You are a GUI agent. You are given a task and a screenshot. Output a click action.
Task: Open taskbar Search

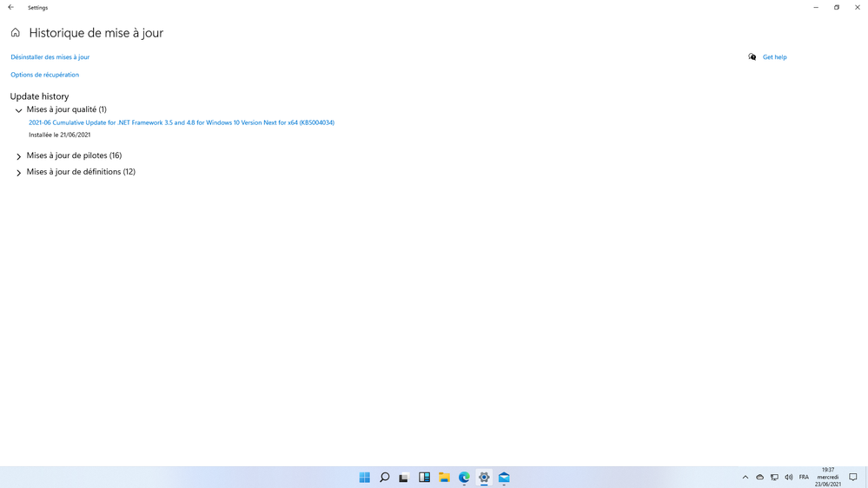pos(384,478)
